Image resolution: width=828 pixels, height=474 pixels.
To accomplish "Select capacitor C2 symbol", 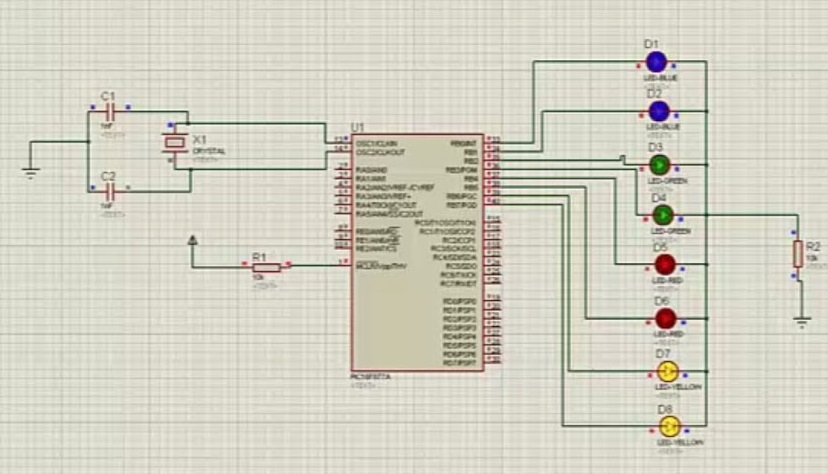I will click(109, 191).
